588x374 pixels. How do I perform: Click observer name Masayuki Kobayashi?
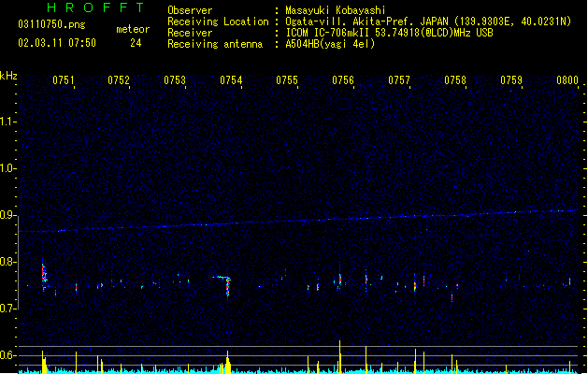click(x=335, y=10)
